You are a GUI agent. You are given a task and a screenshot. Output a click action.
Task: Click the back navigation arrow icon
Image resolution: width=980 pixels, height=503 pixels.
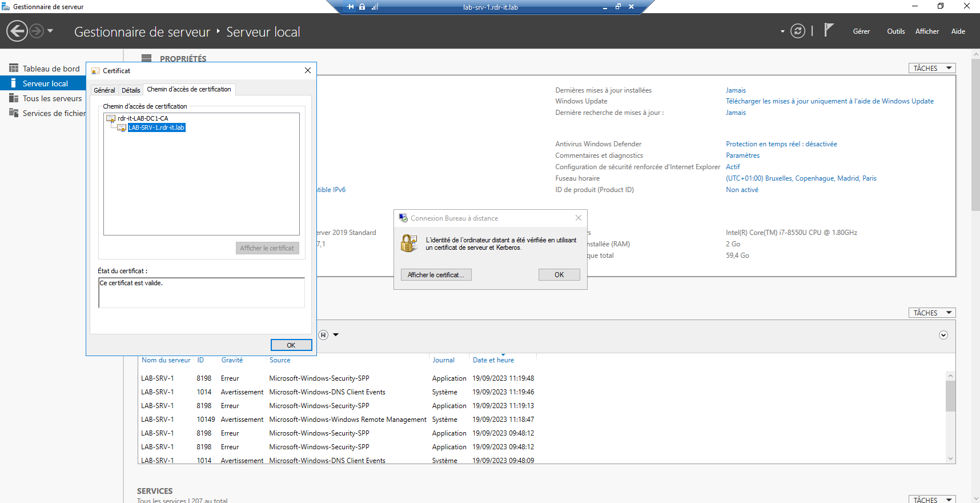click(17, 31)
